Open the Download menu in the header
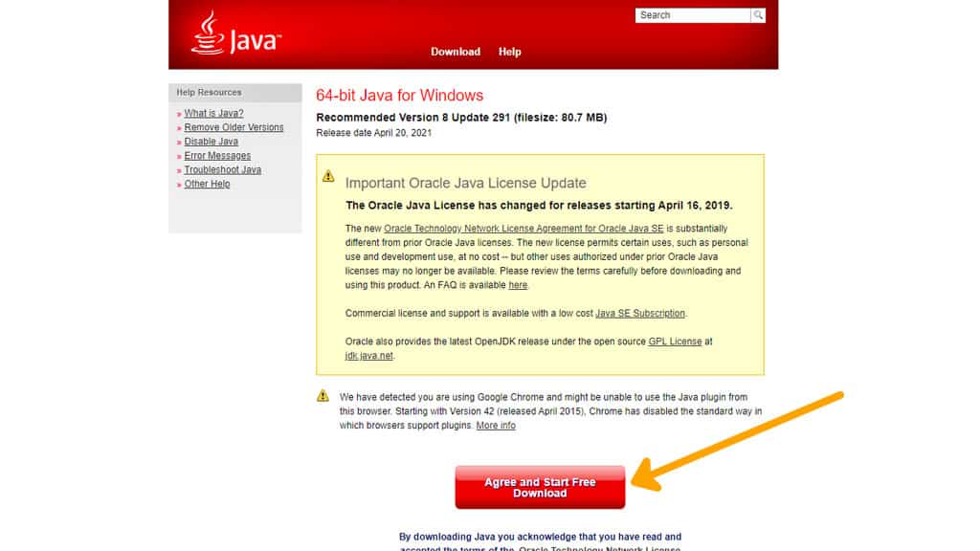The image size is (980, 551). tap(455, 52)
